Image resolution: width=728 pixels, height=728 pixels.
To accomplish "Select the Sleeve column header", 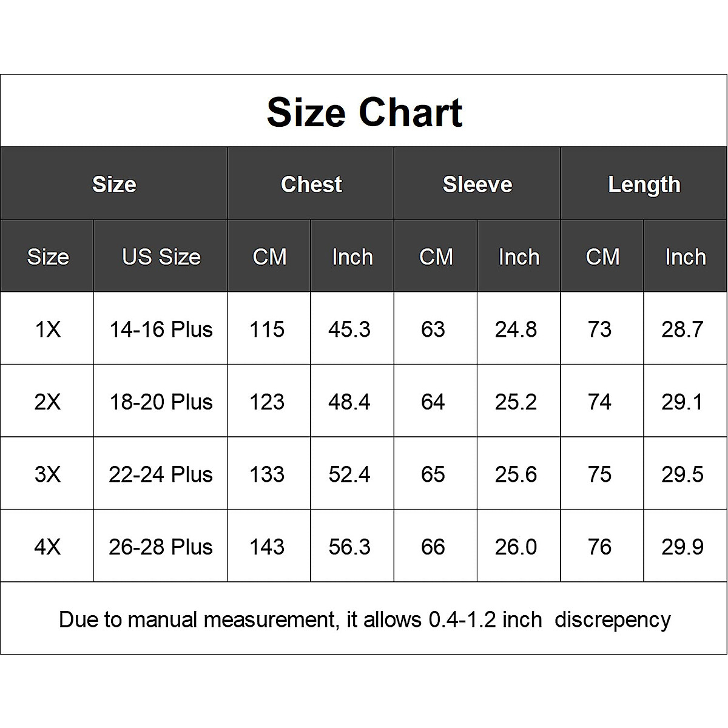I will pos(477,184).
